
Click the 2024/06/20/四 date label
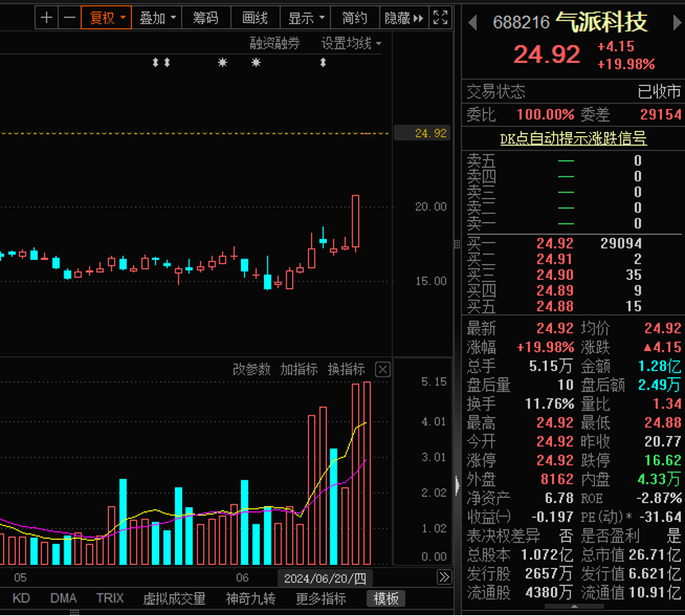click(x=325, y=578)
